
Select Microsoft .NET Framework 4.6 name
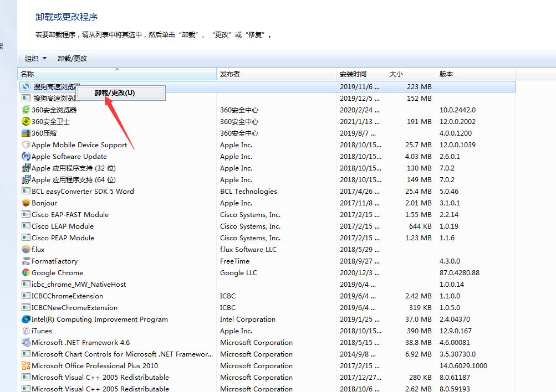point(80,342)
